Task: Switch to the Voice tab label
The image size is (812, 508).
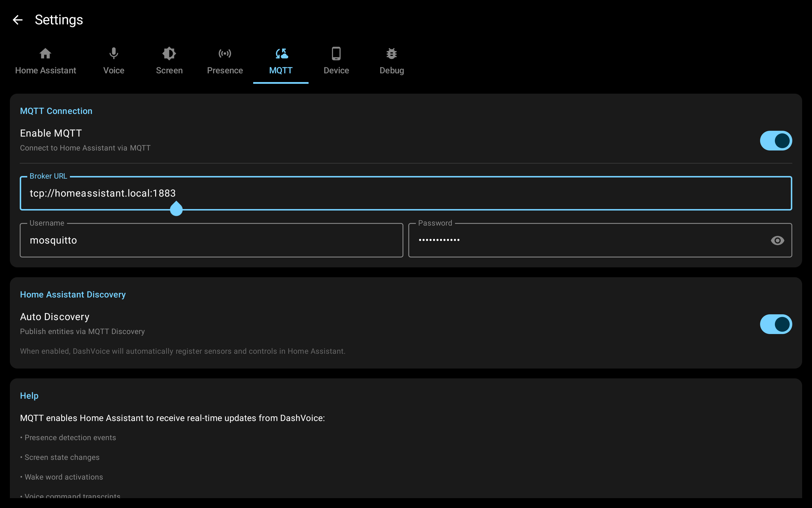Action: (x=114, y=70)
